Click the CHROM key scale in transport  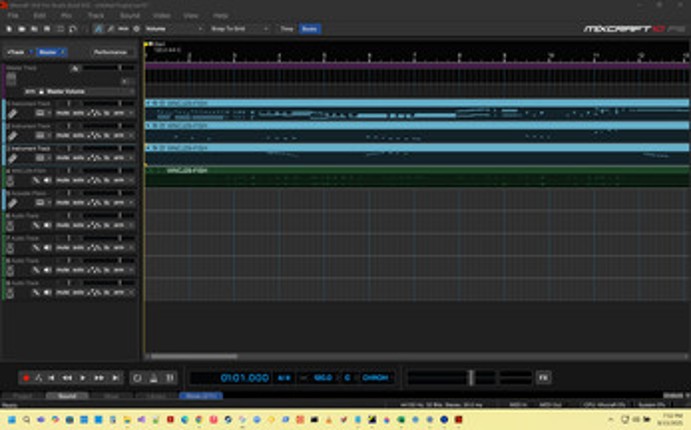coord(375,378)
